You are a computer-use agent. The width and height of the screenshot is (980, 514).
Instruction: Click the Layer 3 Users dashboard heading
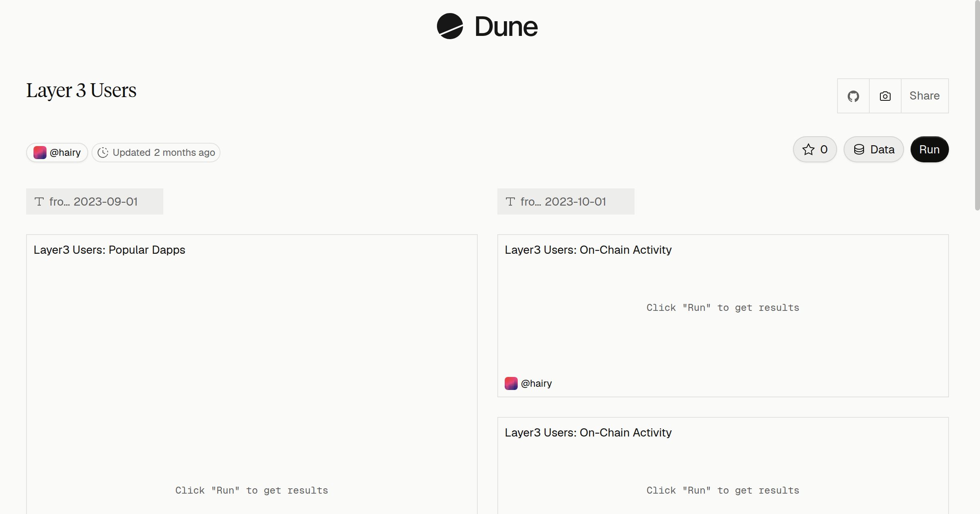click(81, 90)
